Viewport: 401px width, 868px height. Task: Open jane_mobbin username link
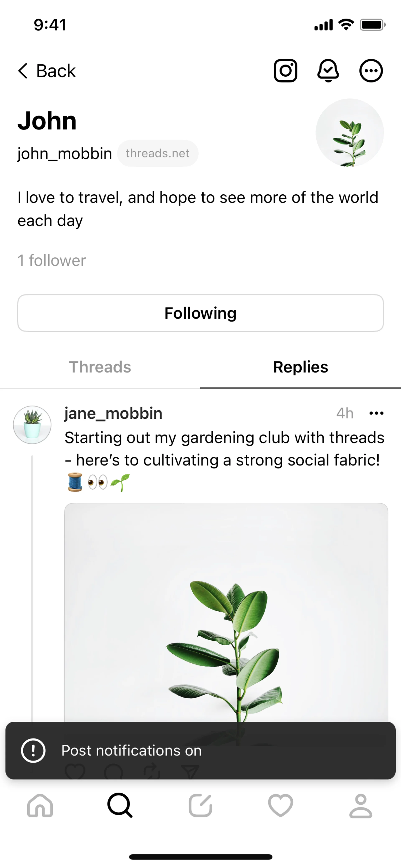click(114, 413)
